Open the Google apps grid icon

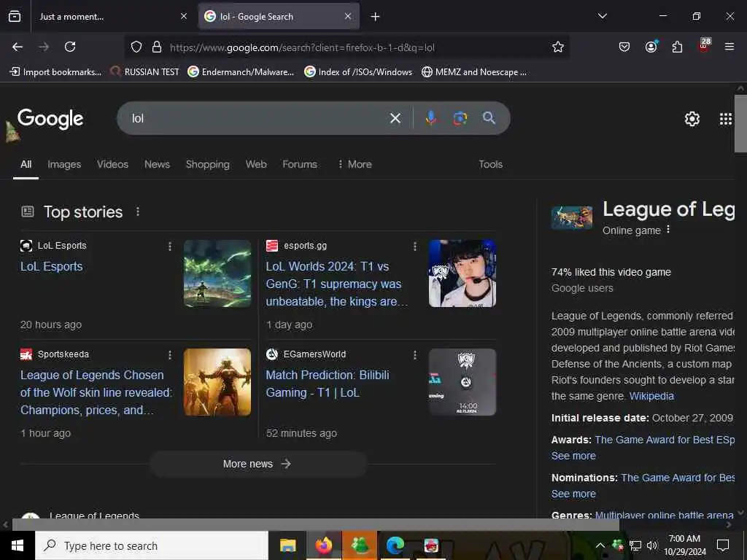pyautogui.click(x=725, y=119)
